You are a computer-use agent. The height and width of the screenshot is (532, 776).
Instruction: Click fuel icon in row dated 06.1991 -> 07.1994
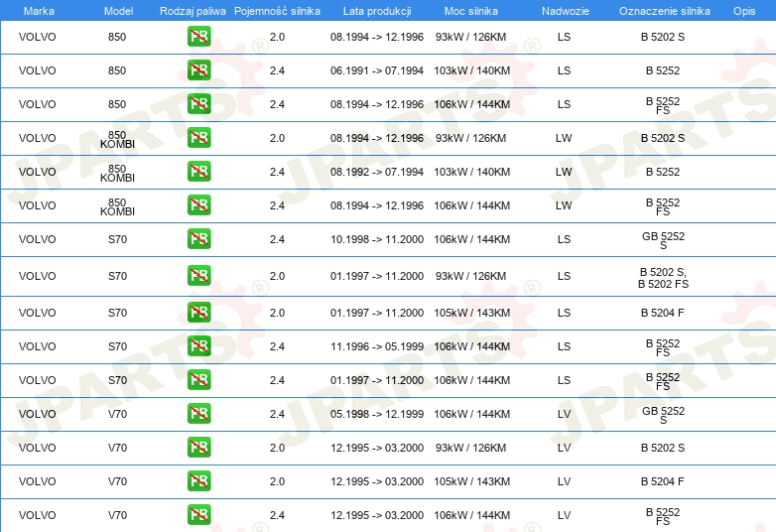point(198,70)
